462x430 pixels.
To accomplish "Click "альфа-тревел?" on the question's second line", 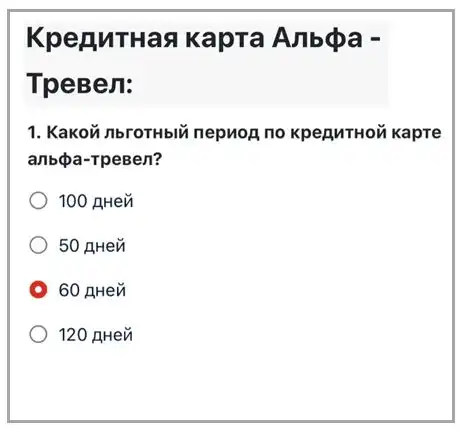I will [x=95, y=159].
